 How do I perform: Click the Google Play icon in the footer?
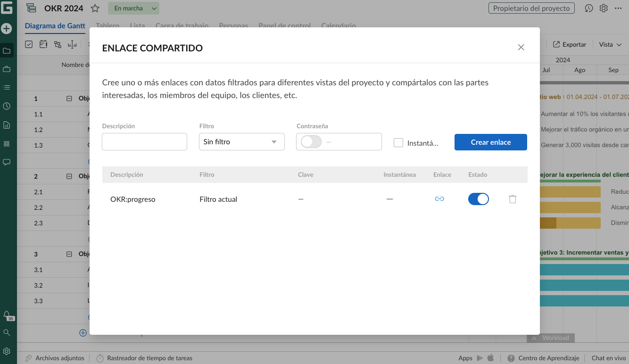pos(480,358)
